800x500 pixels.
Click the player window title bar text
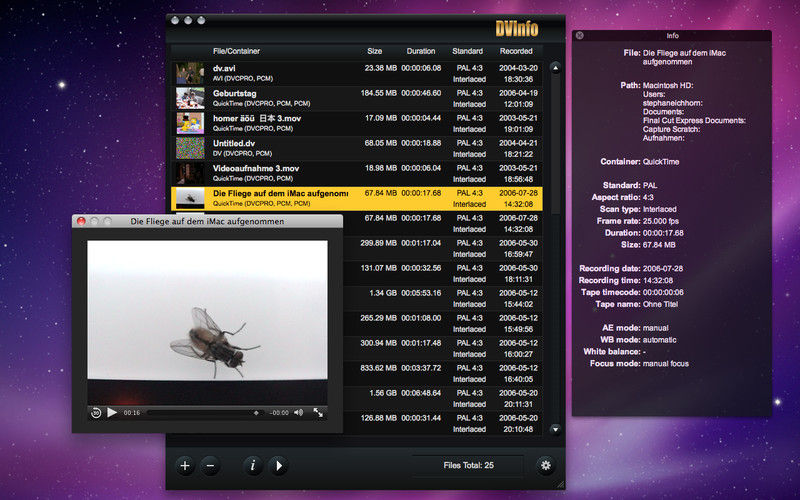pos(207,221)
